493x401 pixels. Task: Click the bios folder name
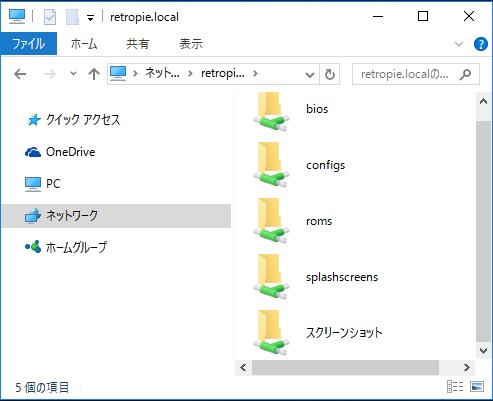point(317,109)
